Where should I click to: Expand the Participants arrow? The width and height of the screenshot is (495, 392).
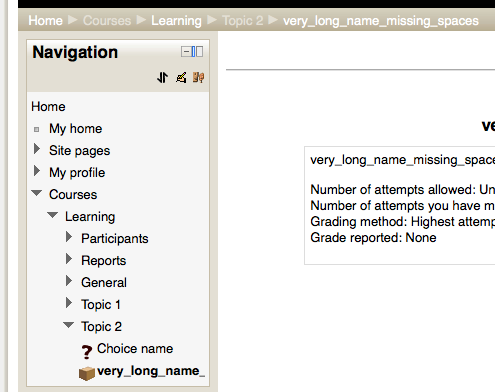pos(69,237)
